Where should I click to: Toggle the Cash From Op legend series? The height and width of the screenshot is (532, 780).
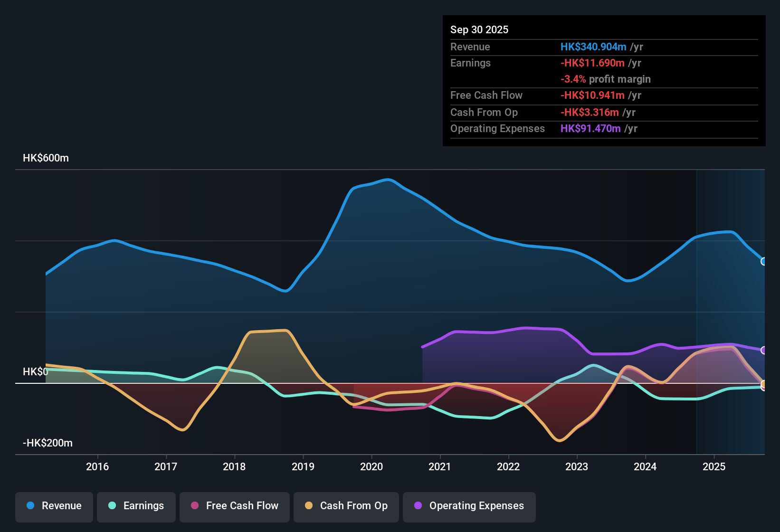[346, 506]
